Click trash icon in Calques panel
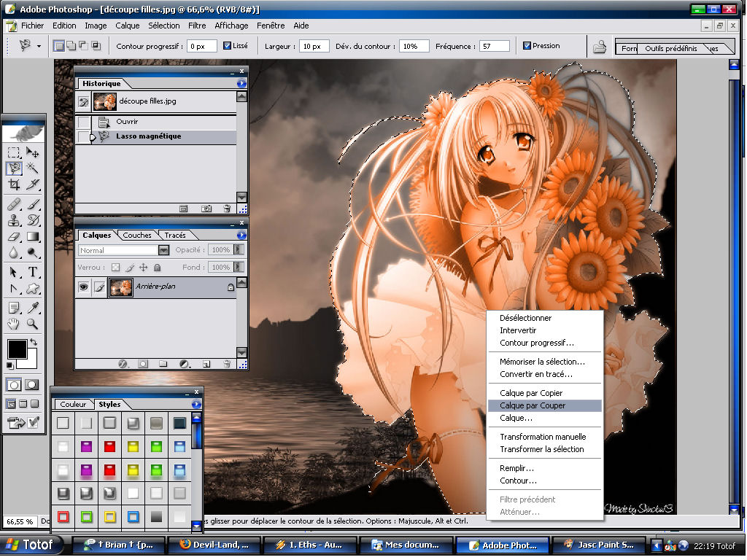Image resolution: width=747 pixels, height=560 pixels. click(x=227, y=364)
